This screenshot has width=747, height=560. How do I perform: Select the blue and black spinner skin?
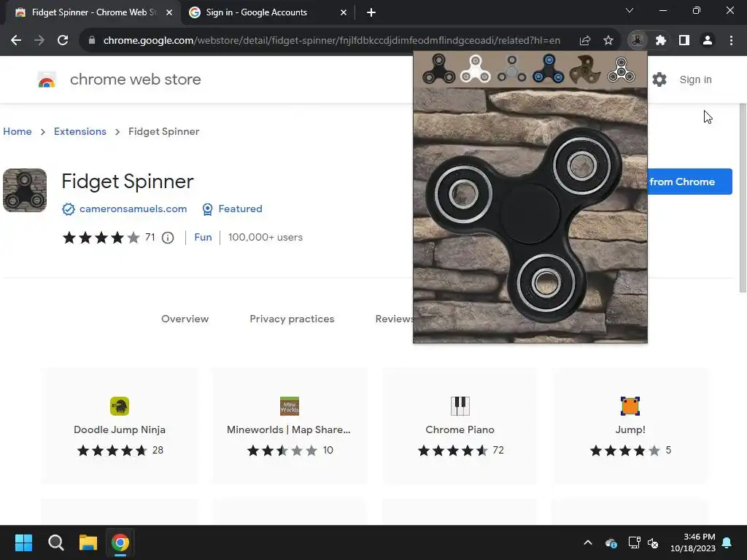point(549,69)
